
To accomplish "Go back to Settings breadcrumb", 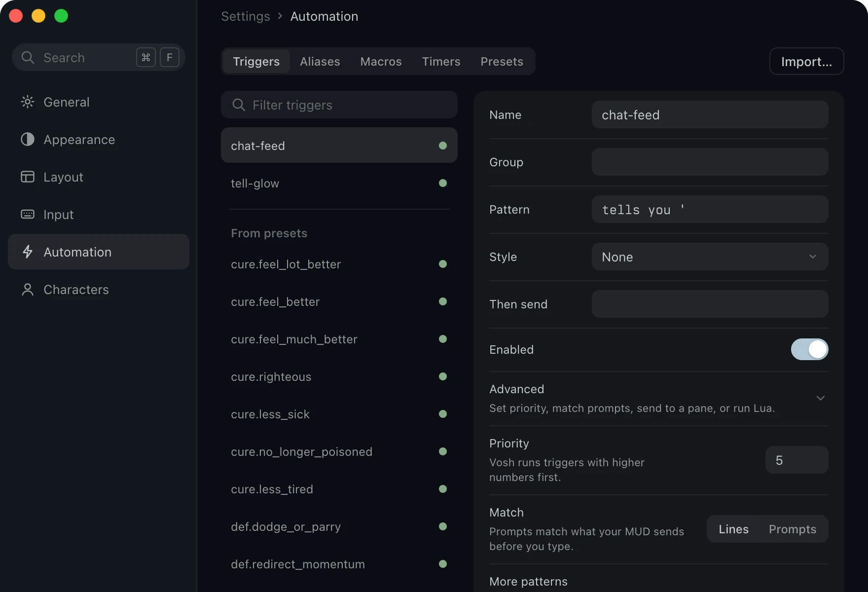I will [245, 16].
